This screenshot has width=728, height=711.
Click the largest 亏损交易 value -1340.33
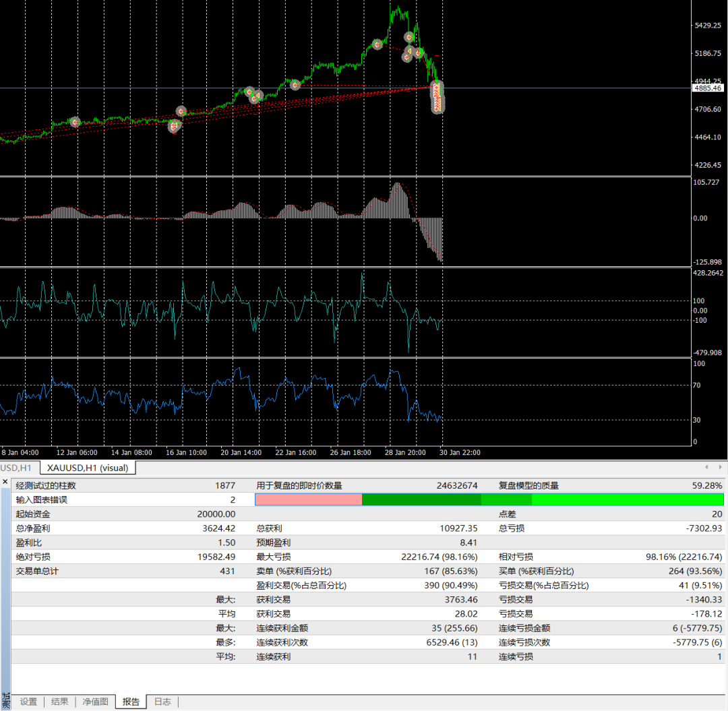pos(704,599)
